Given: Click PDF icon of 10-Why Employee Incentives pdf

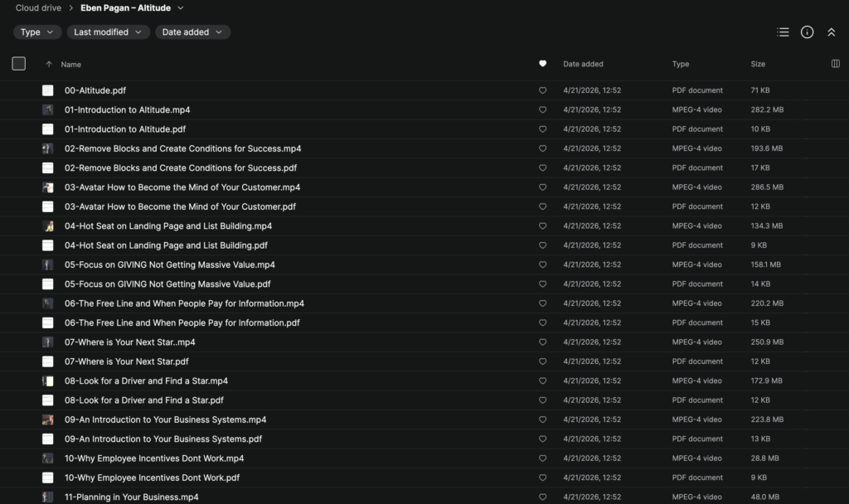Looking at the screenshot, I should [x=47, y=477].
